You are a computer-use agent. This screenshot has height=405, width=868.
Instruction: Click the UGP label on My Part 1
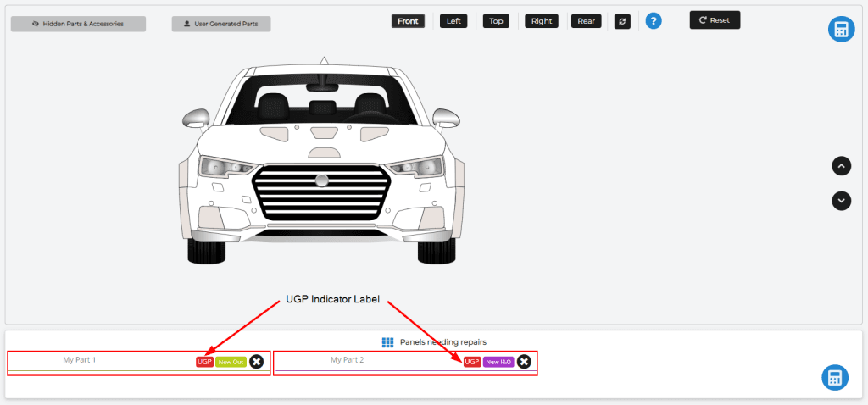[x=204, y=362]
